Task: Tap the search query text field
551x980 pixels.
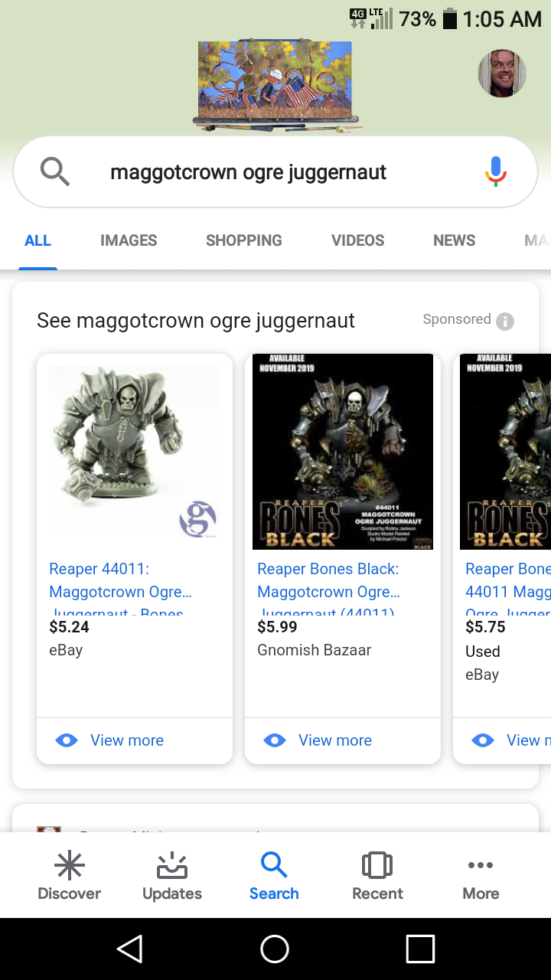Action: coord(248,172)
